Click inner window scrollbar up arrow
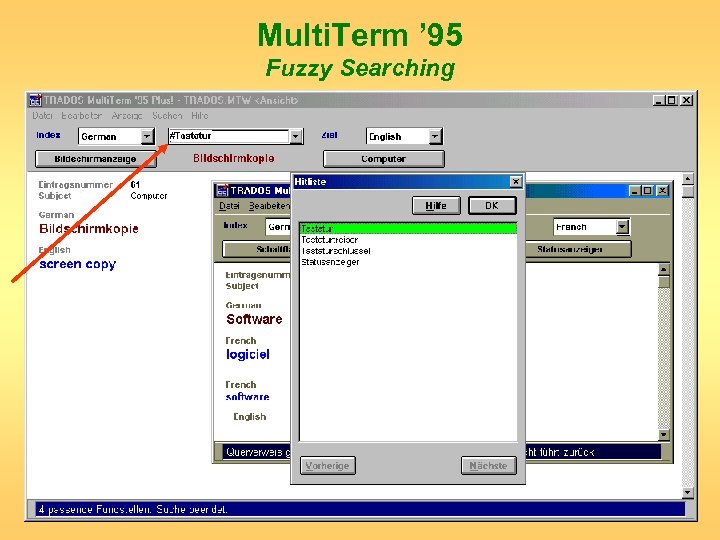Screen dimensions: 720x540 (664, 270)
